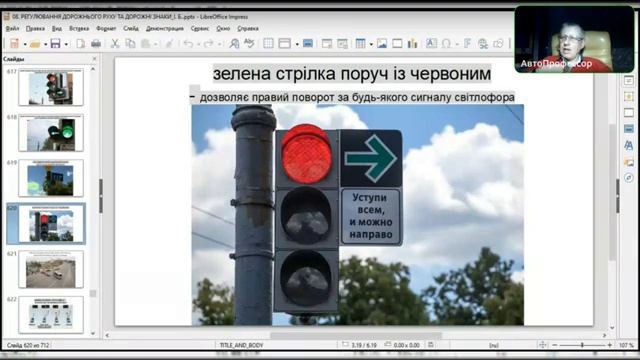Click the Start from current slide icon
This screenshot has width=640, height=360.
[x=342, y=43]
